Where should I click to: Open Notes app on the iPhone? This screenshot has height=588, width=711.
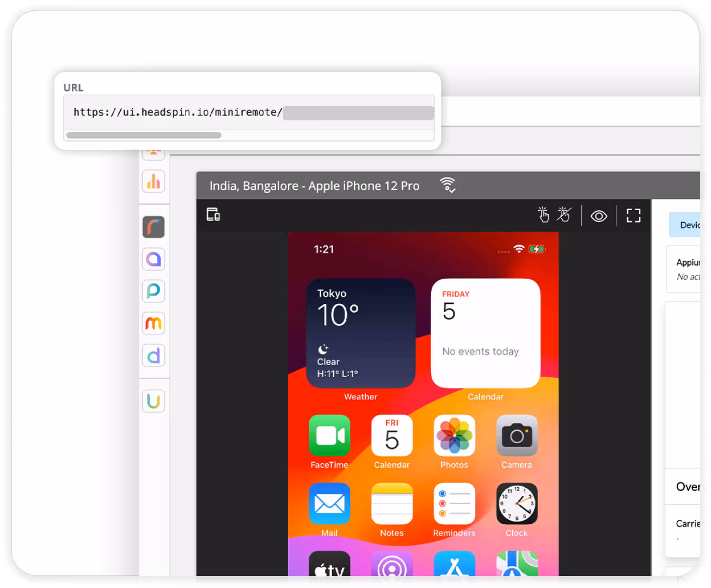coord(392,504)
